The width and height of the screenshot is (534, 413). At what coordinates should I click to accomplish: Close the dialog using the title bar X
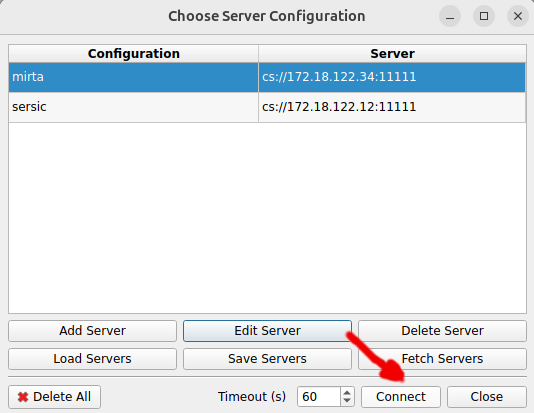[x=518, y=16]
